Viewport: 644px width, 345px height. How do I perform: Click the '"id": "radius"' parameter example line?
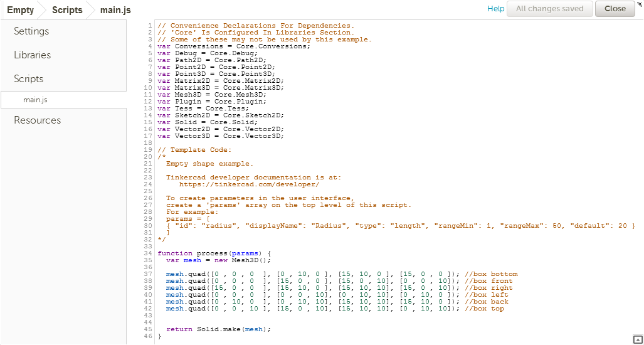[401, 226]
